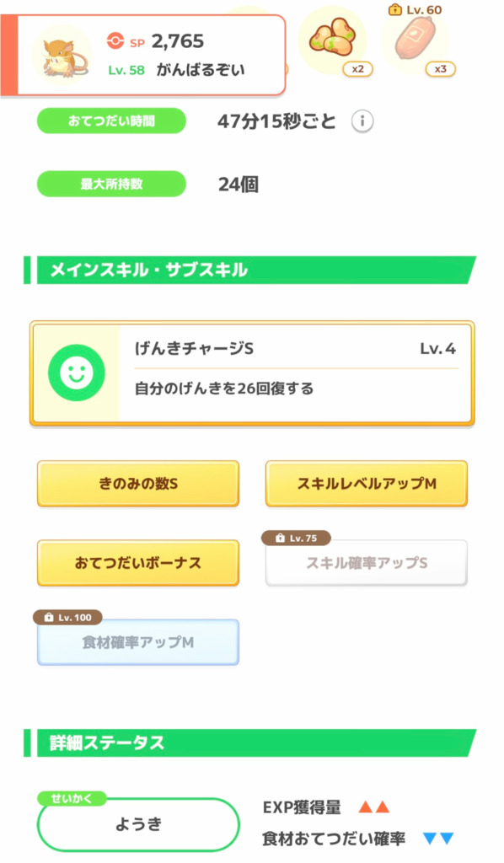Tap the info icon beside 47分15秒ごと
Viewport: 504px width, 863px height.
[x=362, y=121]
